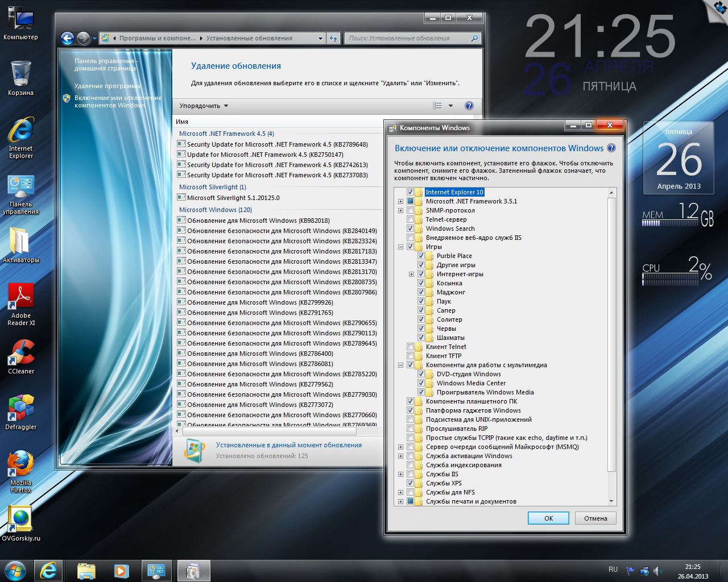
Task: Open the Активаторы folder on desktop
Action: pos(20,245)
